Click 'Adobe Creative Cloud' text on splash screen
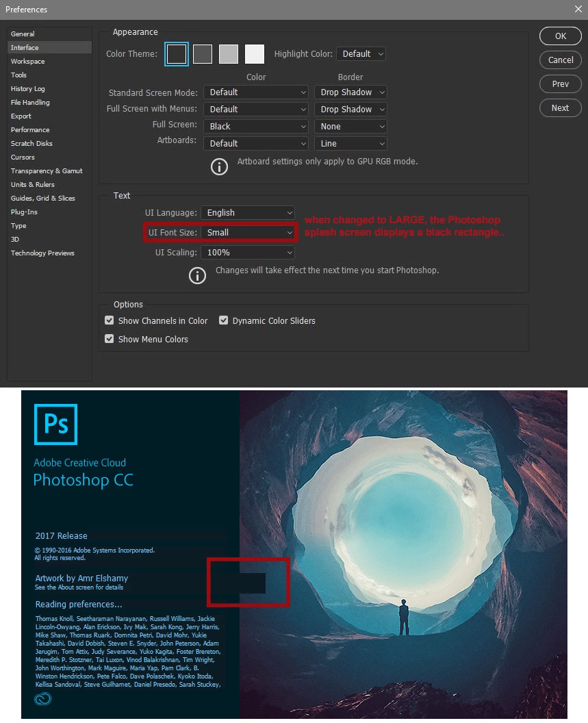The width and height of the screenshot is (588, 723). [80, 462]
